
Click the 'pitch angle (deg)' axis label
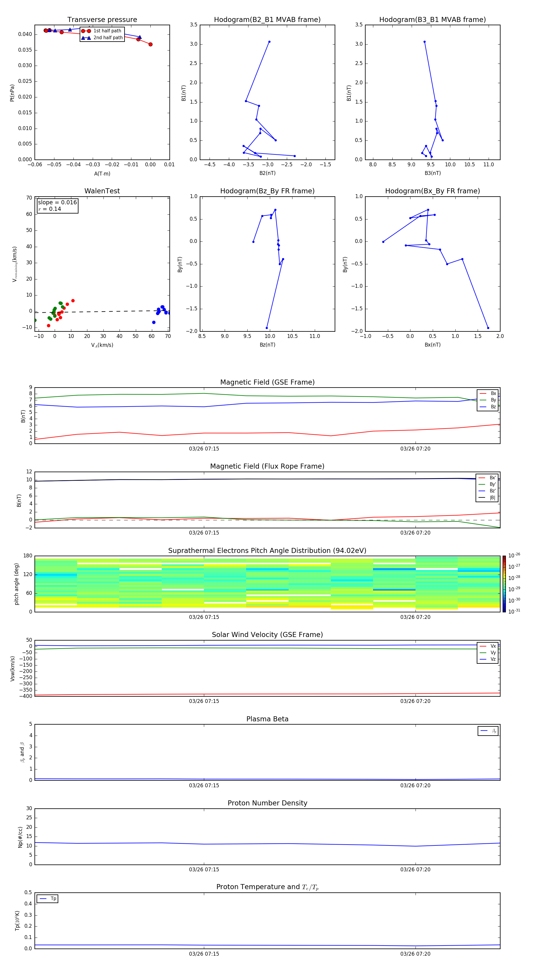[16, 584]
